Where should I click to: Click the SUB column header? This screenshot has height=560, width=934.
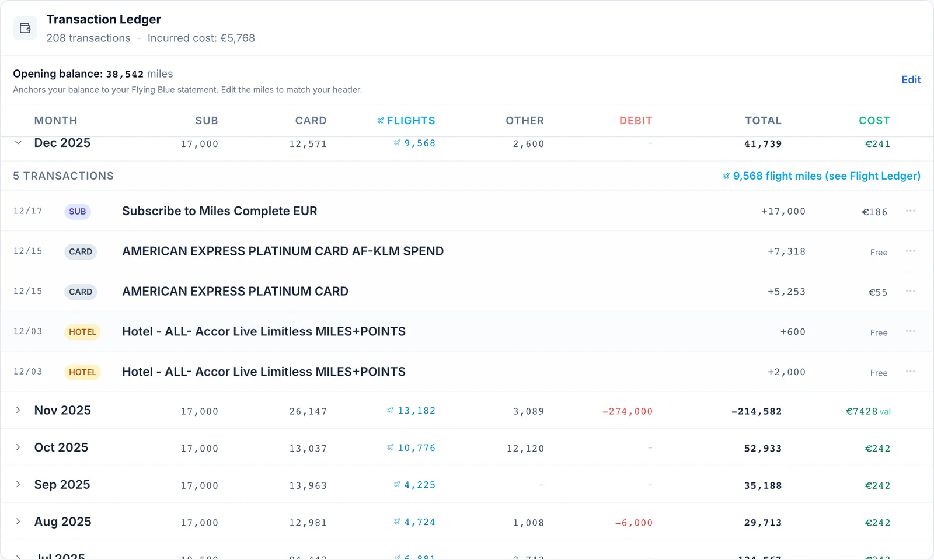pyautogui.click(x=207, y=121)
